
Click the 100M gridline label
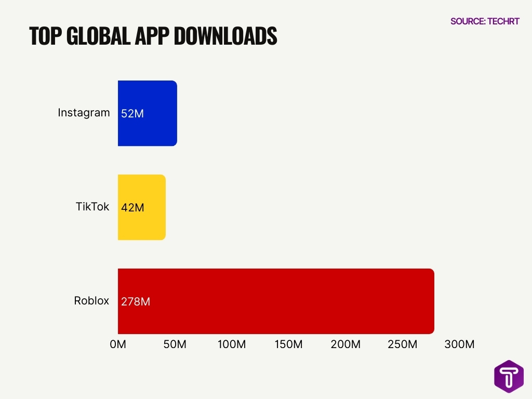click(x=232, y=344)
